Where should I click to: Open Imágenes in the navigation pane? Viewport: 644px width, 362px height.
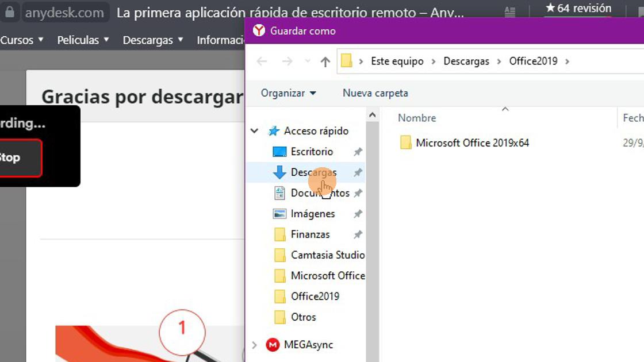[x=313, y=214]
